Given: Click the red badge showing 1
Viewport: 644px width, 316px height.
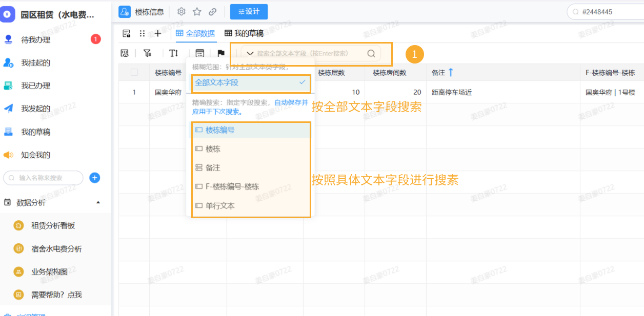Looking at the screenshot, I should point(96,39).
